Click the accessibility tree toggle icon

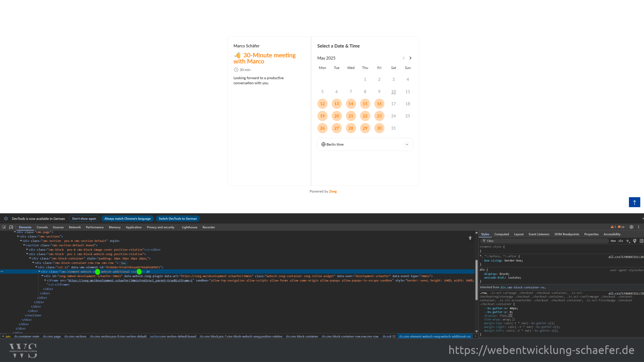pyautogui.click(x=470, y=238)
